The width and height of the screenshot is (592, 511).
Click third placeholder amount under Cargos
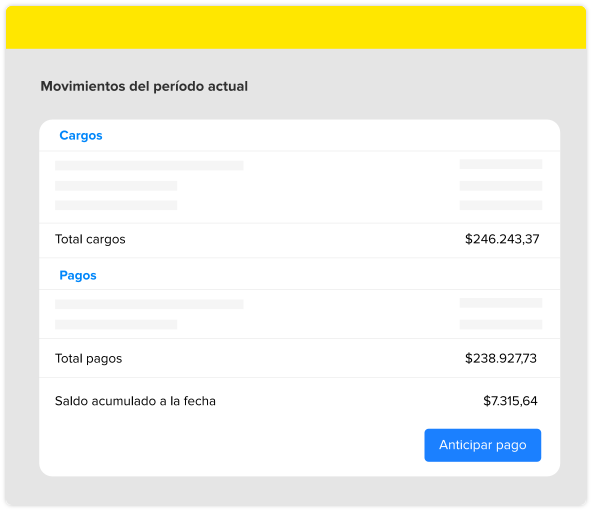pos(501,205)
